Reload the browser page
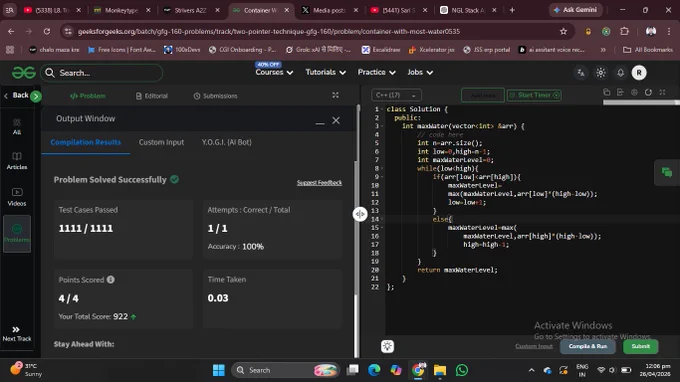 tap(47, 31)
